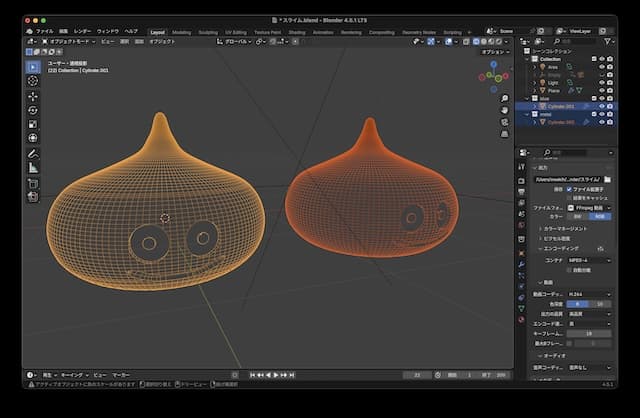Open the Render properties tab icon
Screen dimensions: 640x418
[521, 180]
